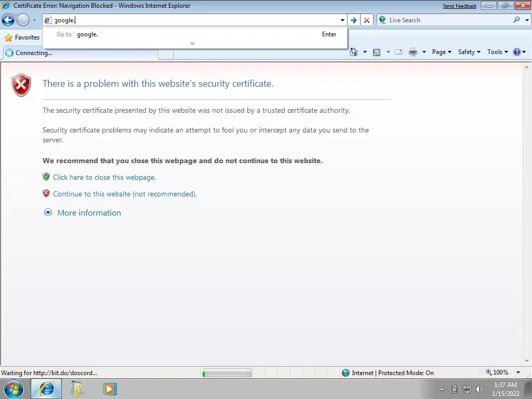Viewport: 532px width, 399px height.
Task: Click the Send Feedback link
Action: click(459, 6)
